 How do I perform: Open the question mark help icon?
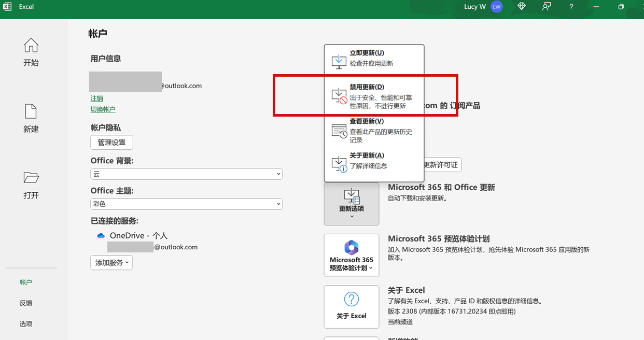pos(571,7)
